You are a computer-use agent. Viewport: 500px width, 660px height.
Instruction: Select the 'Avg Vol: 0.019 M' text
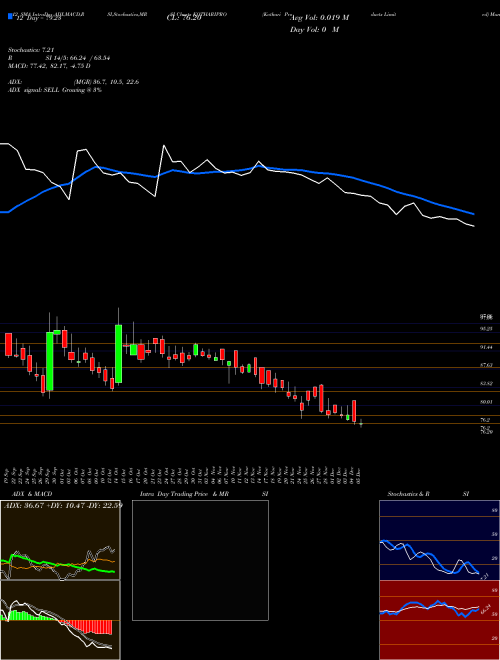319,18
